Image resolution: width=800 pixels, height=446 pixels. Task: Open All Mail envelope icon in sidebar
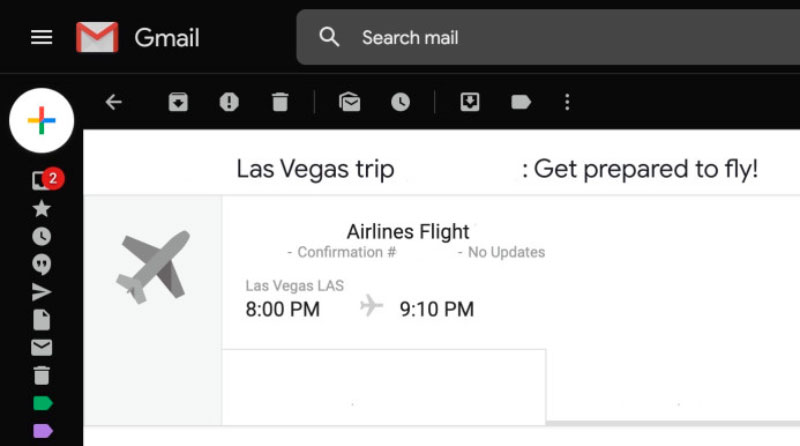[x=41, y=348]
